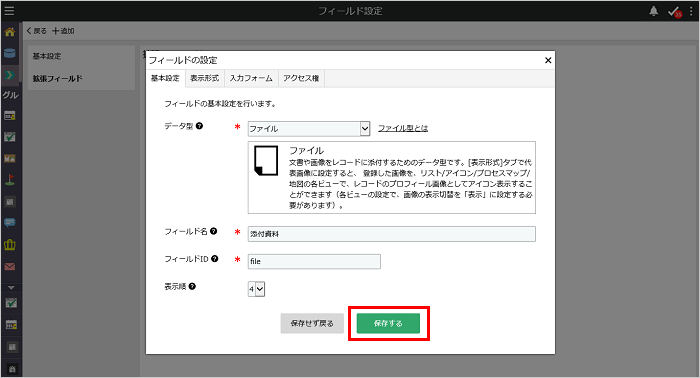Open the hamburger menu at top left
700x378 pixels.
click(x=9, y=10)
